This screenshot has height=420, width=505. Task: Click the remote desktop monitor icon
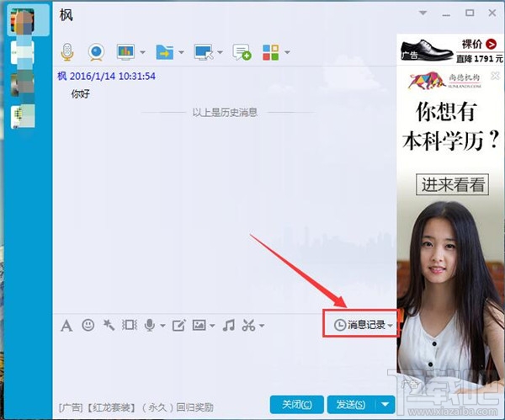coord(204,52)
